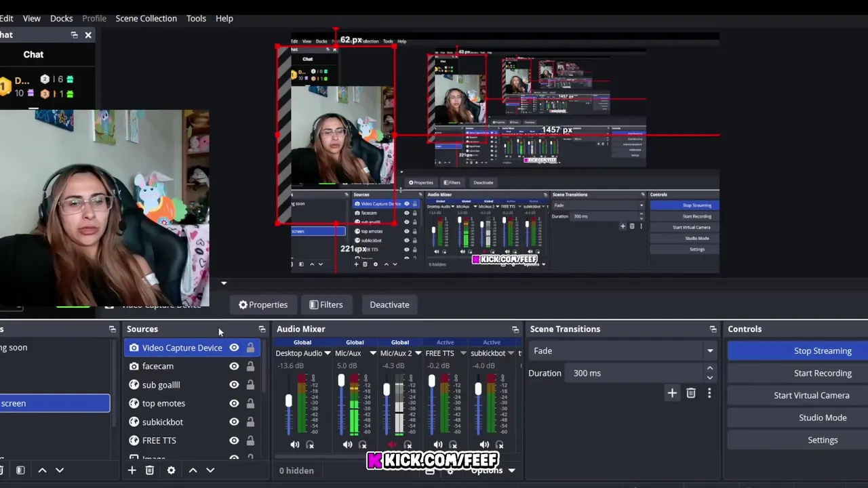Adjust the Desktop Audio volume fader

(x=288, y=401)
